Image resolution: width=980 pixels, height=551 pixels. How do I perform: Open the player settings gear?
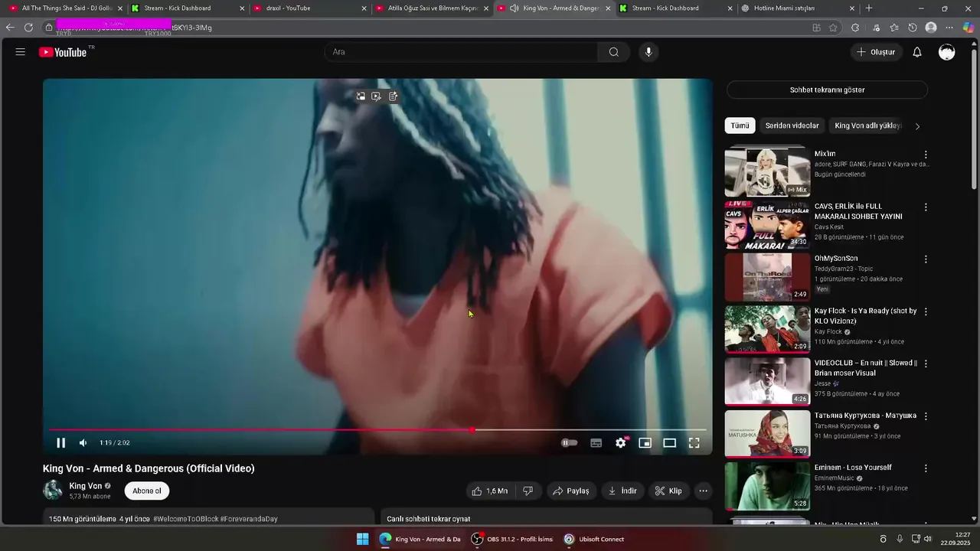621,442
